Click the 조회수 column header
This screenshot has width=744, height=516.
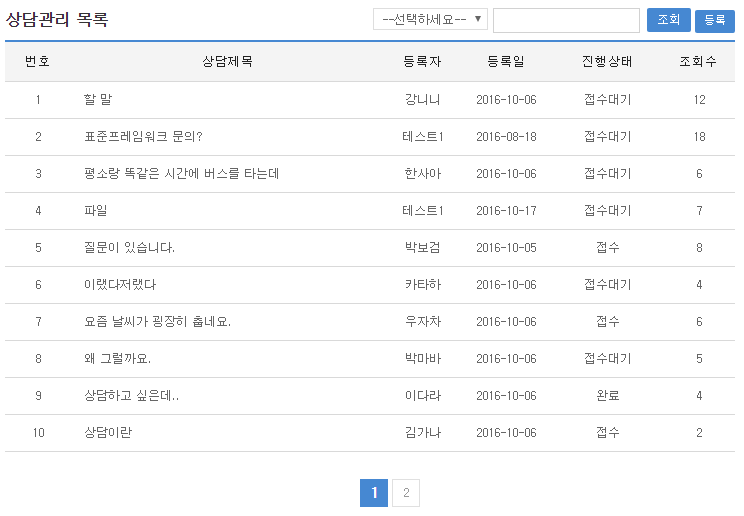pos(698,62)
